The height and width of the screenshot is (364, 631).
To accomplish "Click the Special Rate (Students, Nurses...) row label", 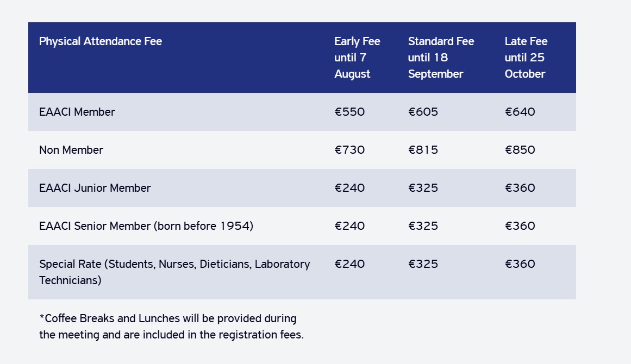I will (x=174, y=272).
